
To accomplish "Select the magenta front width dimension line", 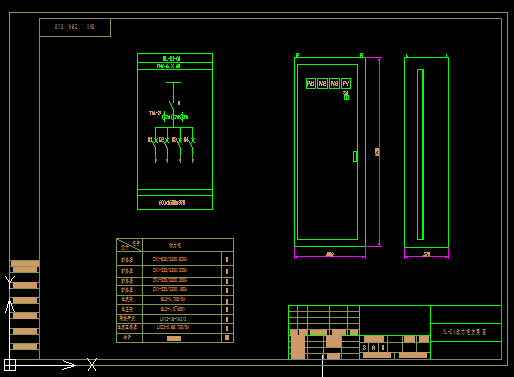I will point(330,257).
